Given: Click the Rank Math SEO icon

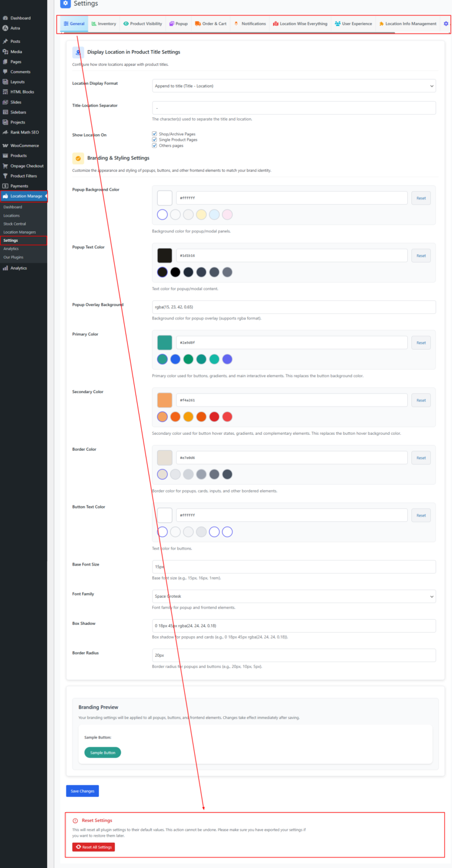Looking at the screenshot, I should click(x=5, y=132).
